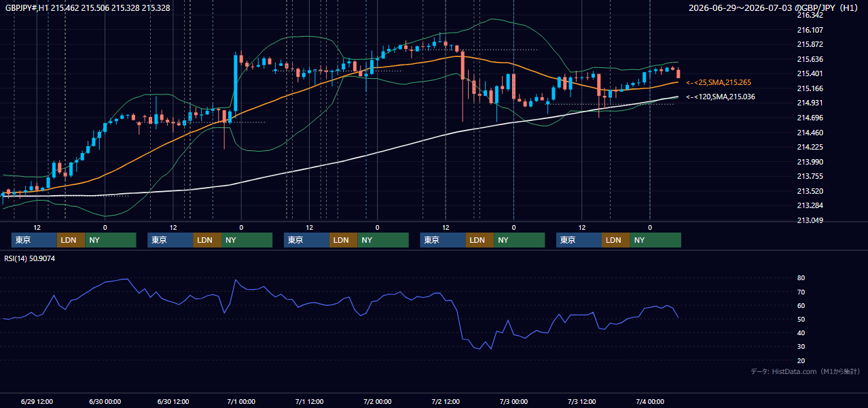The image size is (868, 408).
Task: Click the RSI scale value 80
Action: [x=801, y=278]
